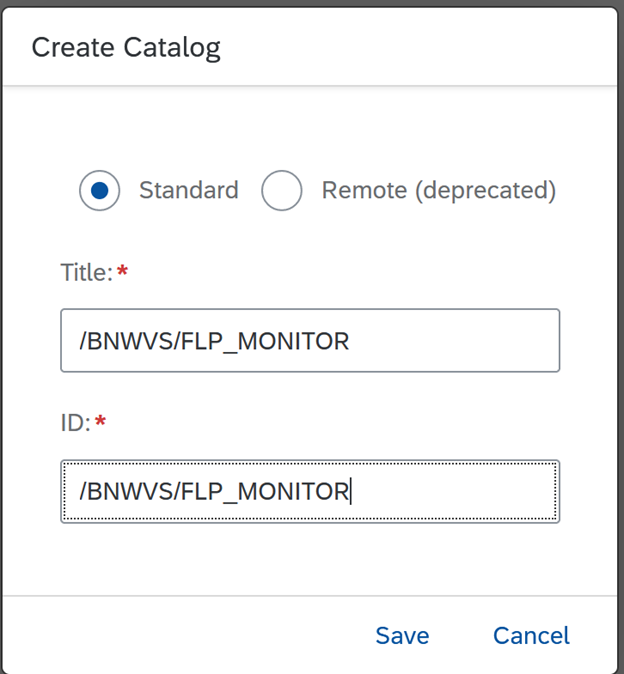The image size is (624, 674).
Task: Select the Standard radio button
Action: 100,190
